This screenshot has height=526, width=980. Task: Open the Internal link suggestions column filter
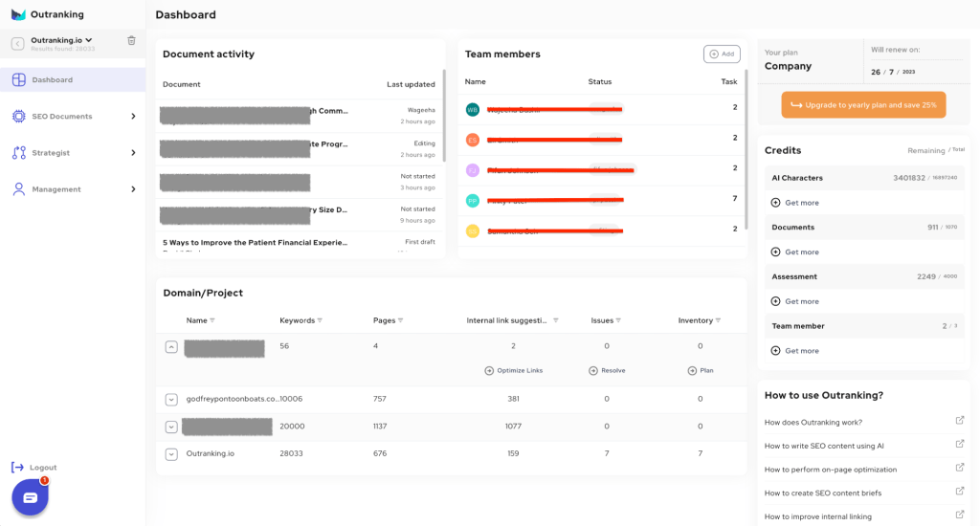coord(556,320)
